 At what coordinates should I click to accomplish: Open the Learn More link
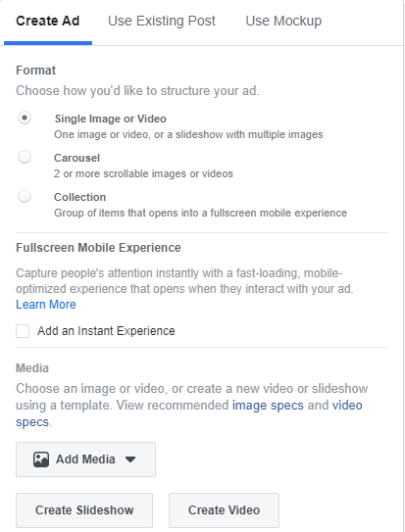46,305
